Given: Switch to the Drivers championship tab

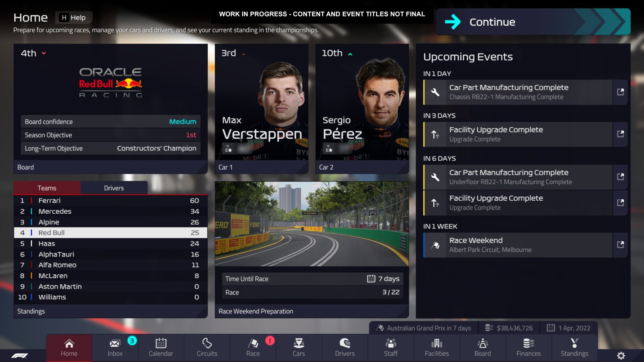Looking at the screenshot, I should (113, 187).
